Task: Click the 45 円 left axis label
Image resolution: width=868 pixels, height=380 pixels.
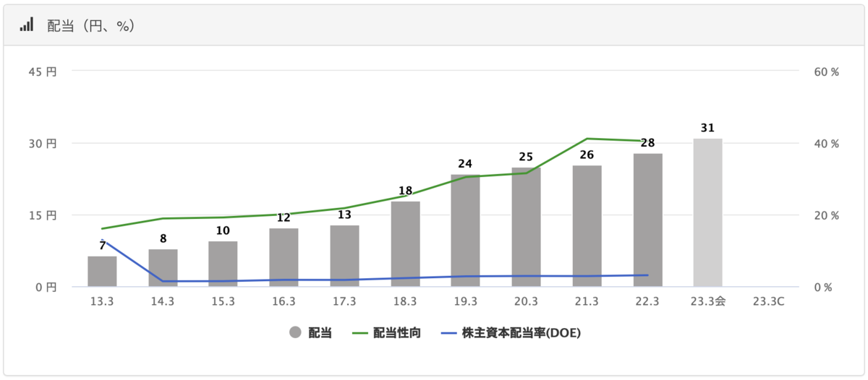Action: pyautogui.click(x=43, y=72)
